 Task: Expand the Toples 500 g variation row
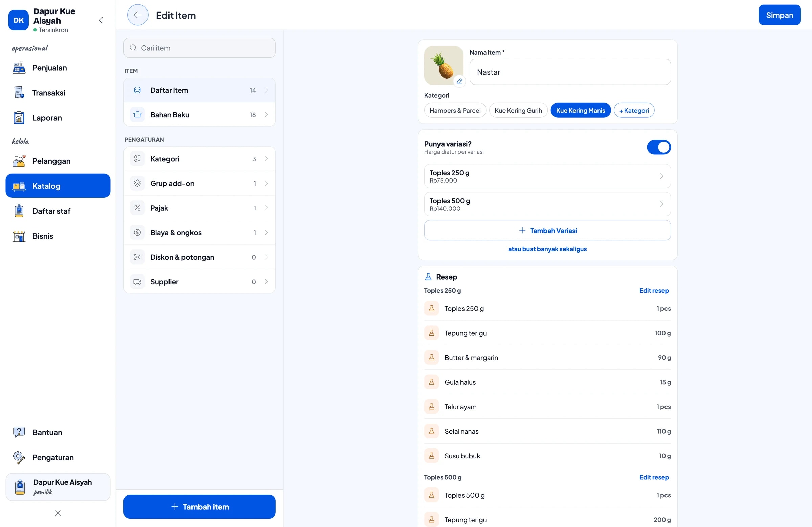(547, 204)
